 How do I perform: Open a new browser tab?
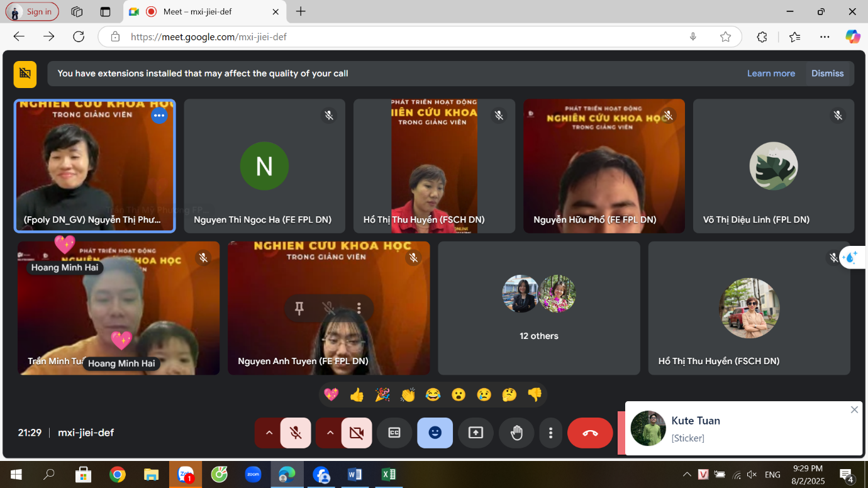(x=301, y=11)
